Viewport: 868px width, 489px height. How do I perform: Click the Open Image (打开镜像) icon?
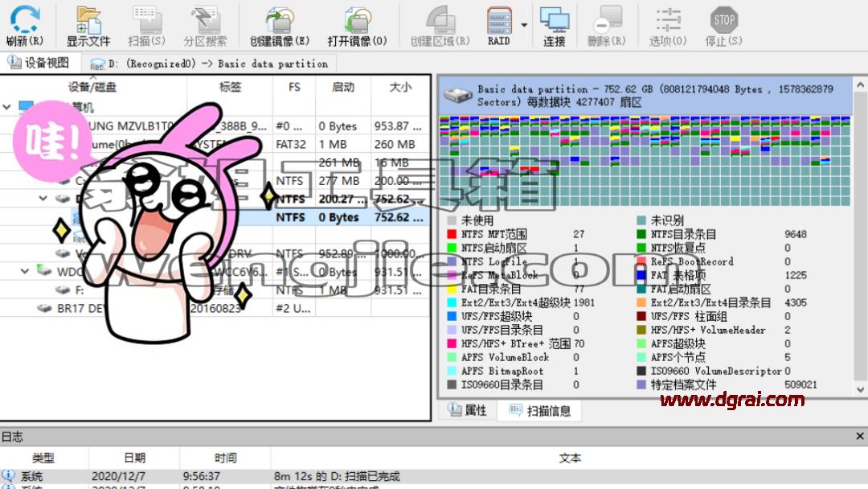357,26
